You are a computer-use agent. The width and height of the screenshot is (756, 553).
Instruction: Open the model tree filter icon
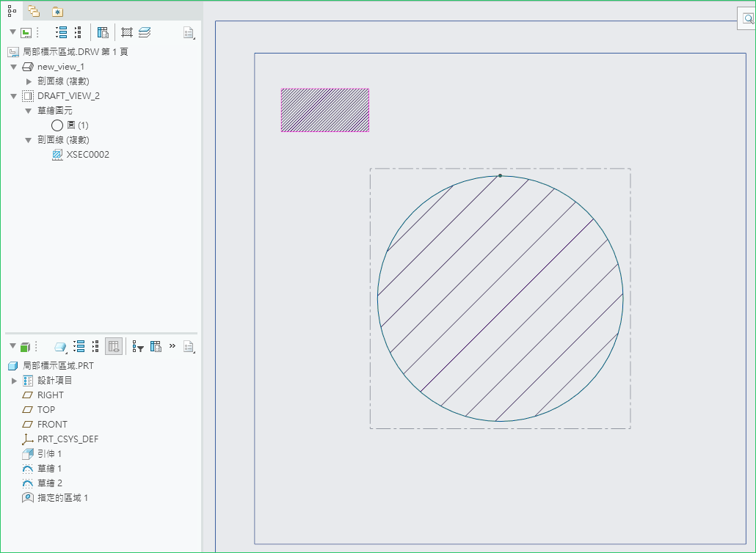tap(137, 346)
